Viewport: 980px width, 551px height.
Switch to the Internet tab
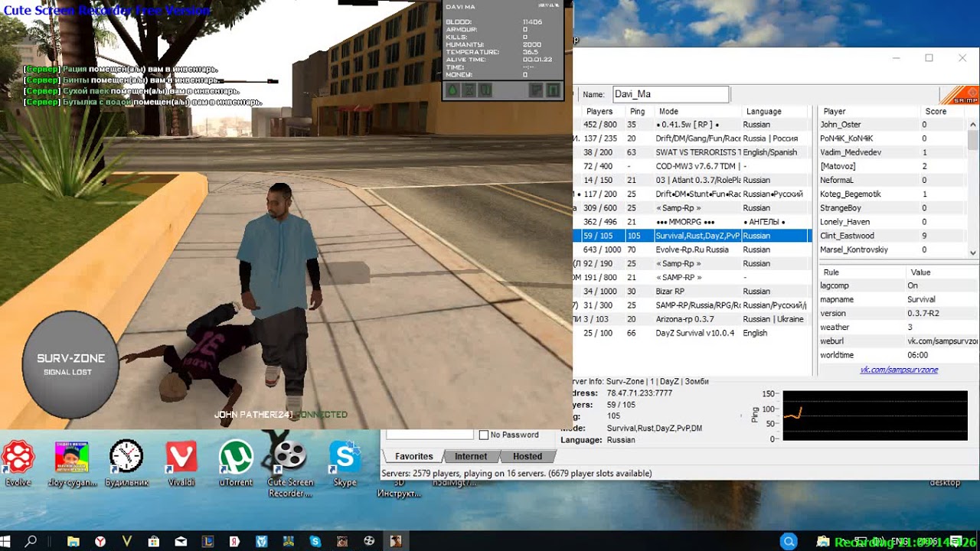[471, 456]
